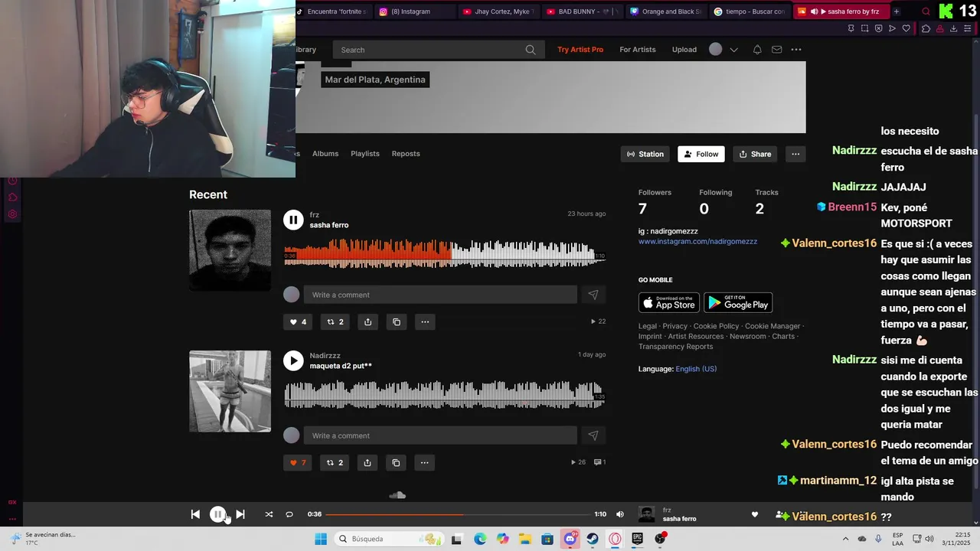980x551 pixels.
Task: Download on the App Store badge
Action: point(669,302)
